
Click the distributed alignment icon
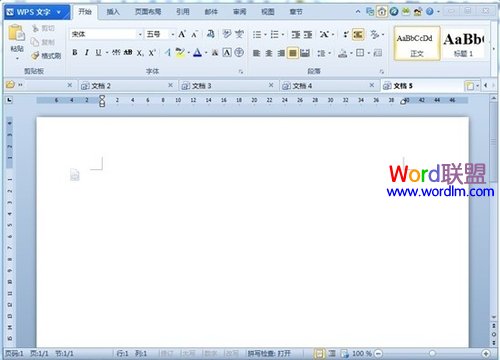[305, 53]
